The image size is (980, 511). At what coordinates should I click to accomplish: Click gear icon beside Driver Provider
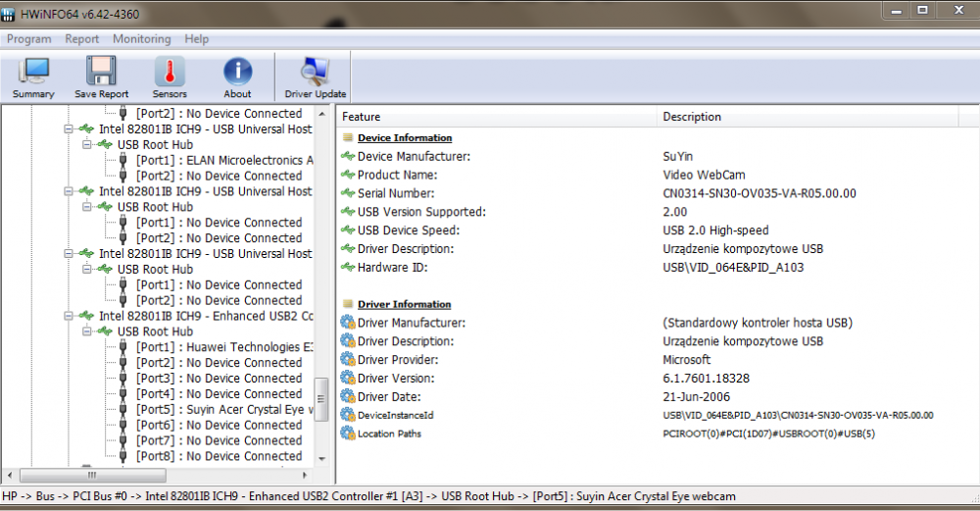point(348,360)
